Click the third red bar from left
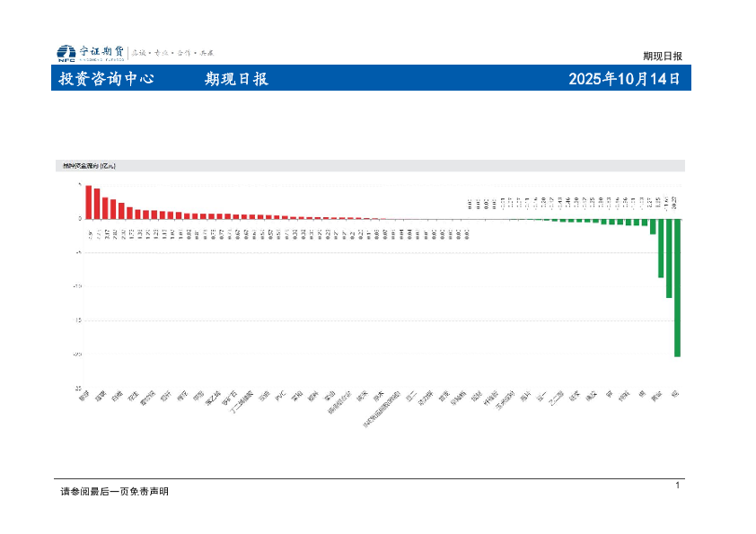The image size is (756, 534). tap(105, 207)
